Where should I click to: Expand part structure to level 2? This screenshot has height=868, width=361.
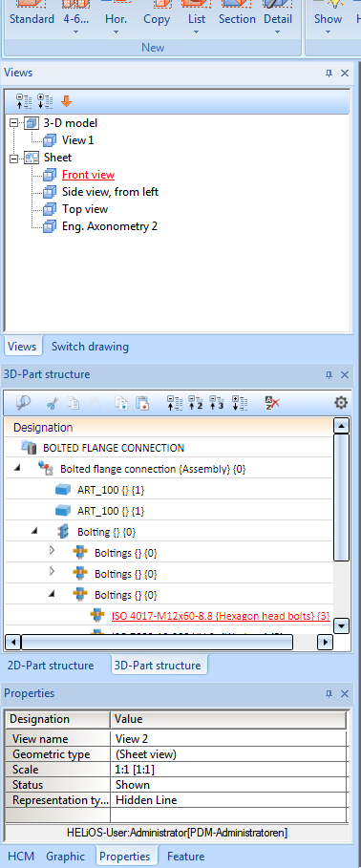pos(196,403)
